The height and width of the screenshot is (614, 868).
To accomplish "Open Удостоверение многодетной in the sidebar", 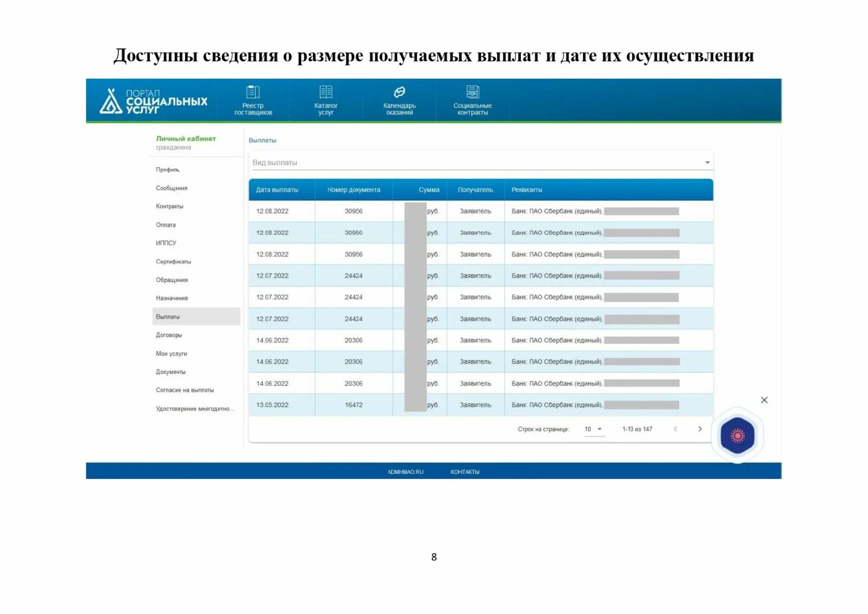I will coord(195,409).
